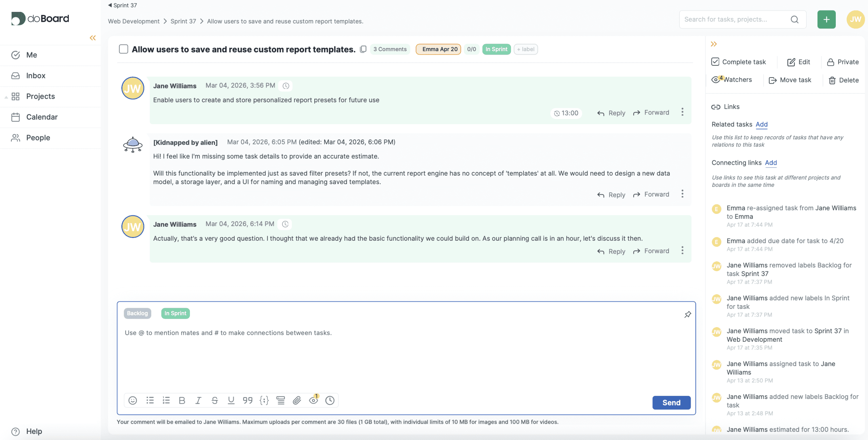The width and height of the screenshot is (868, 440).
Task: Click In Sprint label in task header
Action: 496,49
